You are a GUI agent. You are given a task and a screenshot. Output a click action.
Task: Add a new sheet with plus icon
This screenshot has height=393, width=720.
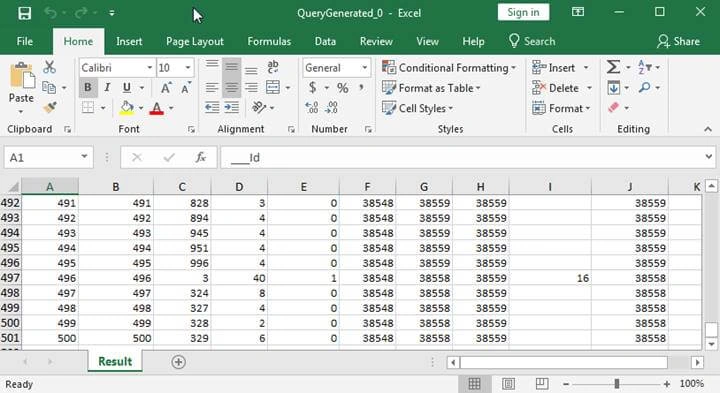click(x=178, y=362)
